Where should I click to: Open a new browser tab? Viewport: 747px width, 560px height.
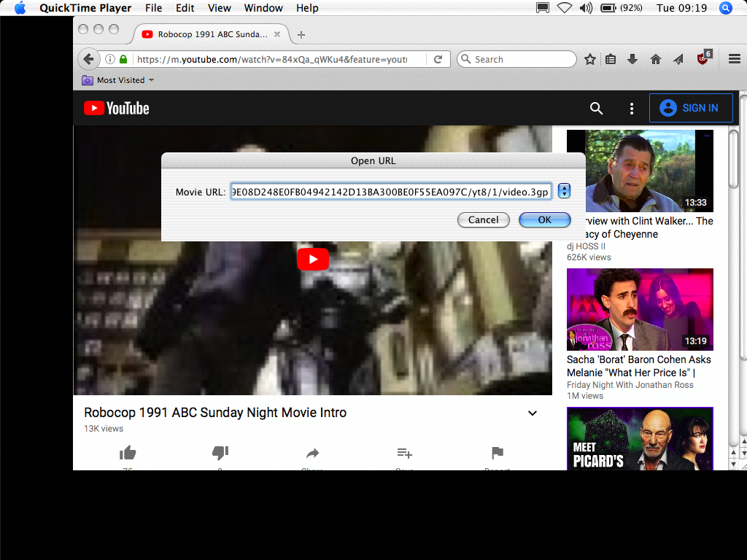301,35
